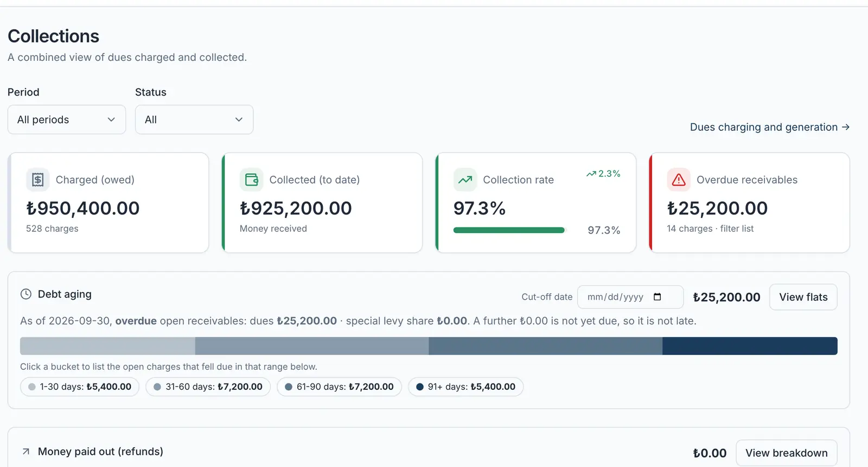Click the Charged (owed) dollar receipt icon
This screenshot has height=467, width=868.
click(38, 180)
